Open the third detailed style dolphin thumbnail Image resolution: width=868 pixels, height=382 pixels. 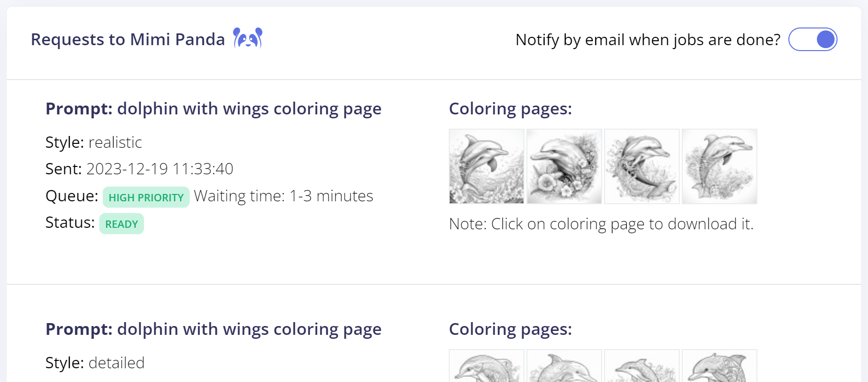tap(642, 366)
